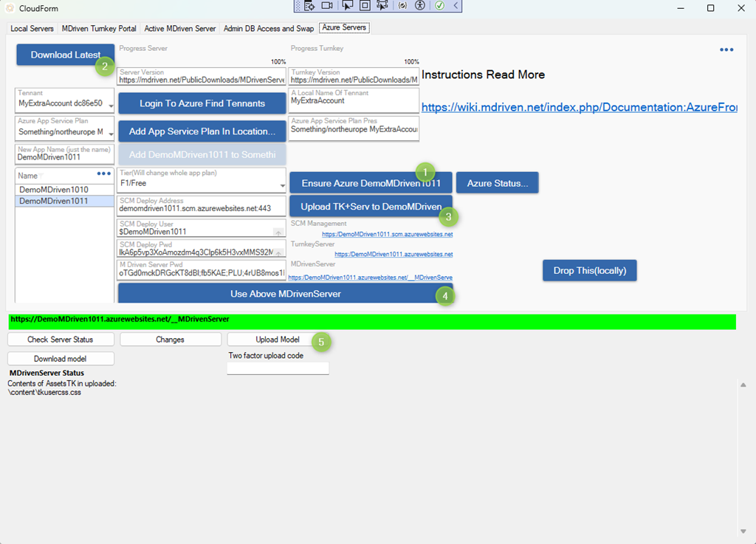Focus the Server Version field

coord(202,77)
